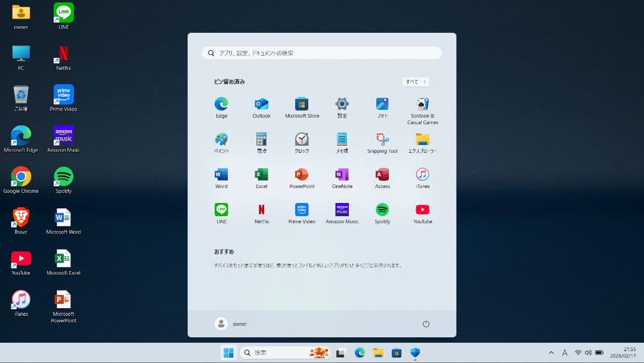Viewport: 644px width, 363px height.
Task: Open the owner account options
Action: tap(230, 323)
